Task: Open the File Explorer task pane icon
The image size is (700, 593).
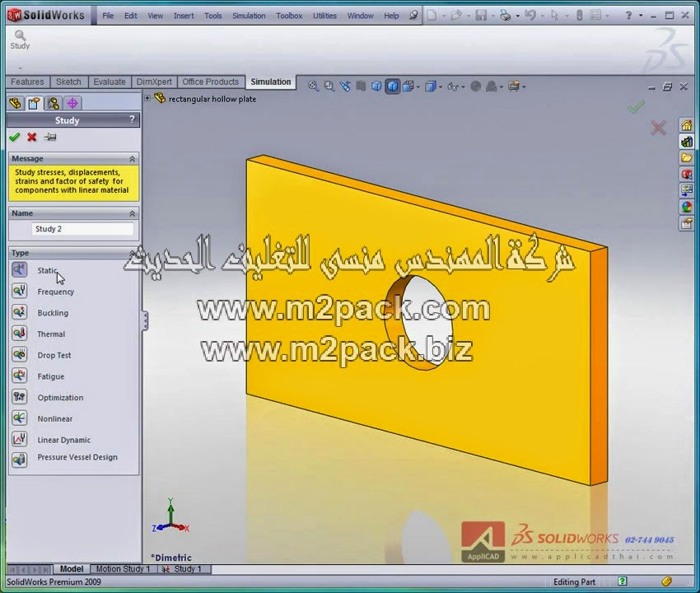Action: point(687,158)
